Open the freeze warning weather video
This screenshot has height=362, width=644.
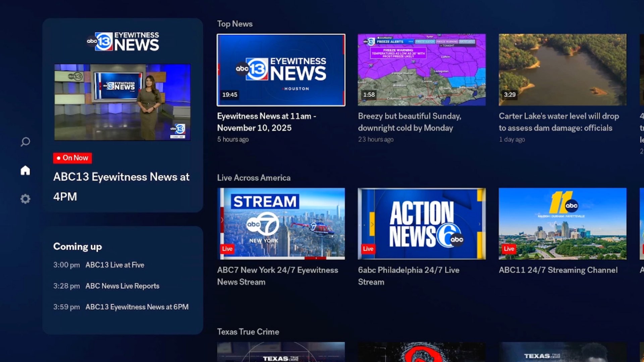coord(422,70)
